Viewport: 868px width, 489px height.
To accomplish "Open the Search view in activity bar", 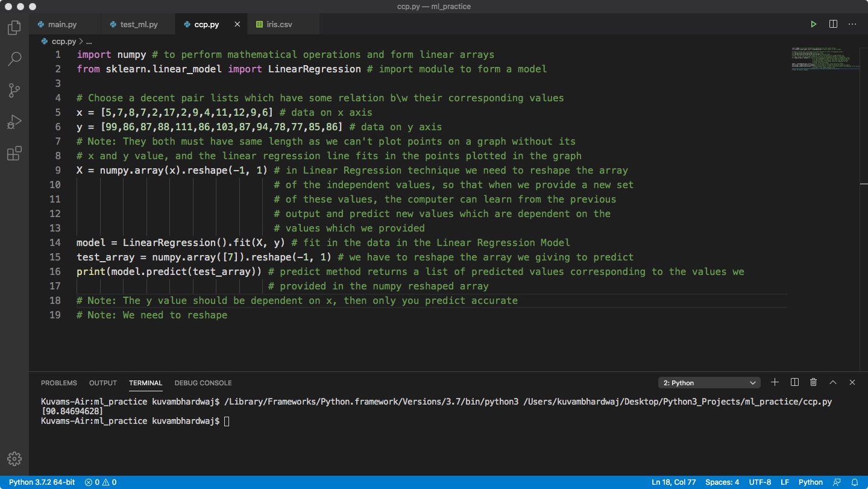I will pyautogui.click(x=14, y=58).
